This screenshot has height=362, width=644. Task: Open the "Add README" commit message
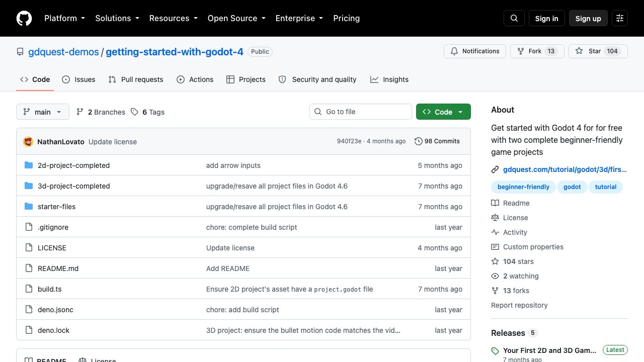tap(228, 268)
